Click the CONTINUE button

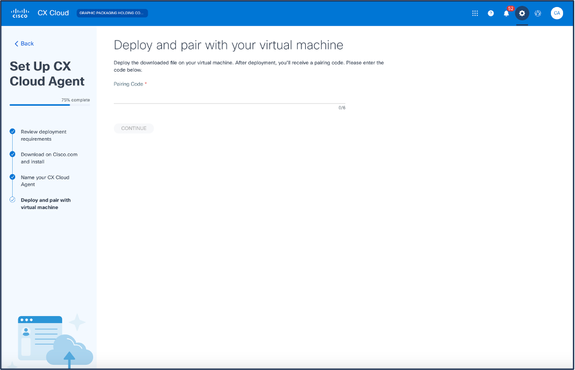click(x=133, y=128)
